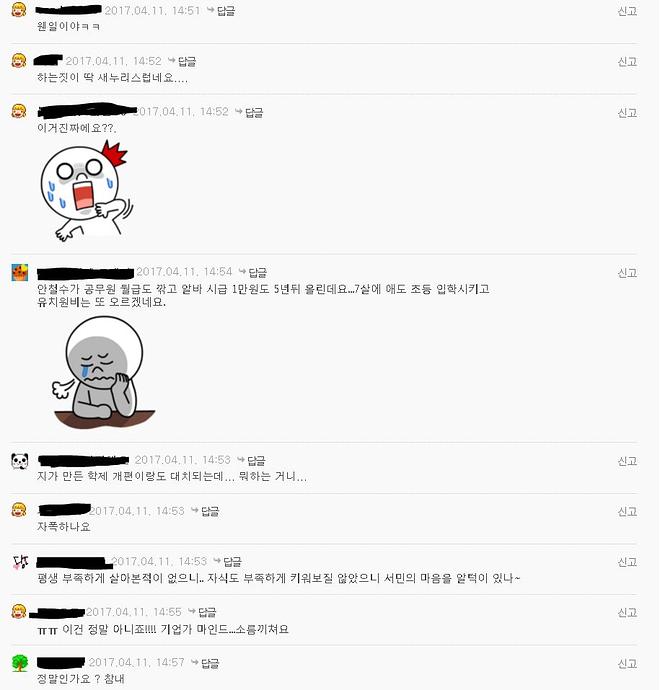Viewport: 660px width, 690px height.
Task: Click the sighing moon sticker at table
Action: (x=104, y=372)
